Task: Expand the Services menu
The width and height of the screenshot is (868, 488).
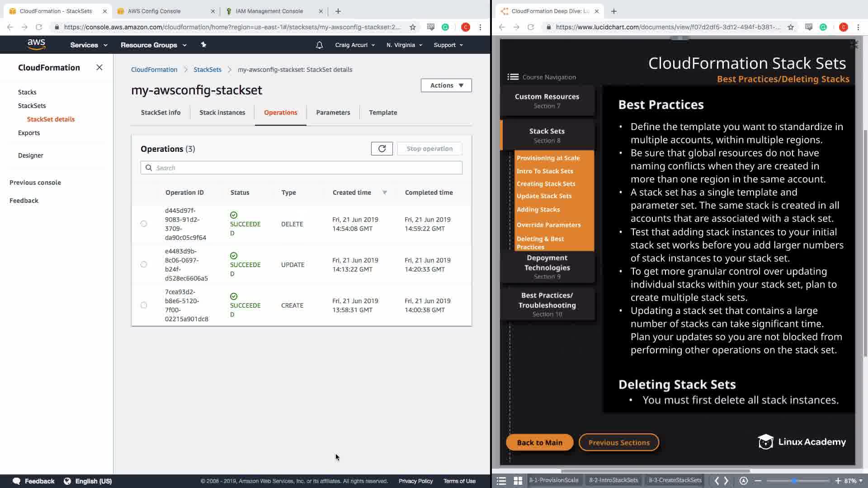Action: tap(89, 45)
